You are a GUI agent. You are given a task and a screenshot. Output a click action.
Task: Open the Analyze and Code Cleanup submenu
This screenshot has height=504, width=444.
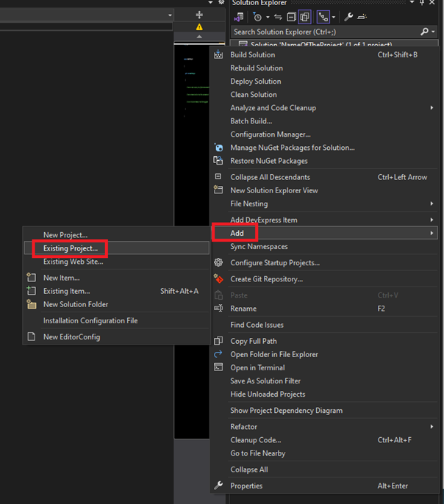coord(432,108)
